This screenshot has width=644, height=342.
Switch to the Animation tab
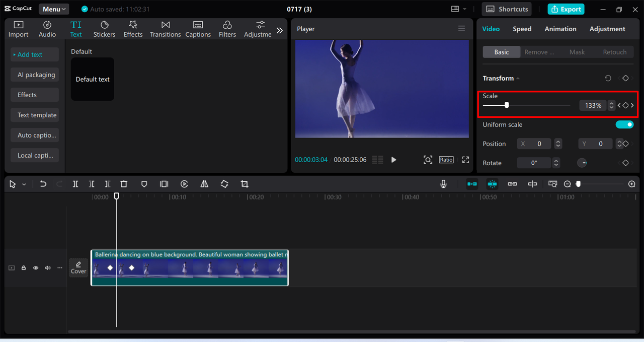(560, 29)
